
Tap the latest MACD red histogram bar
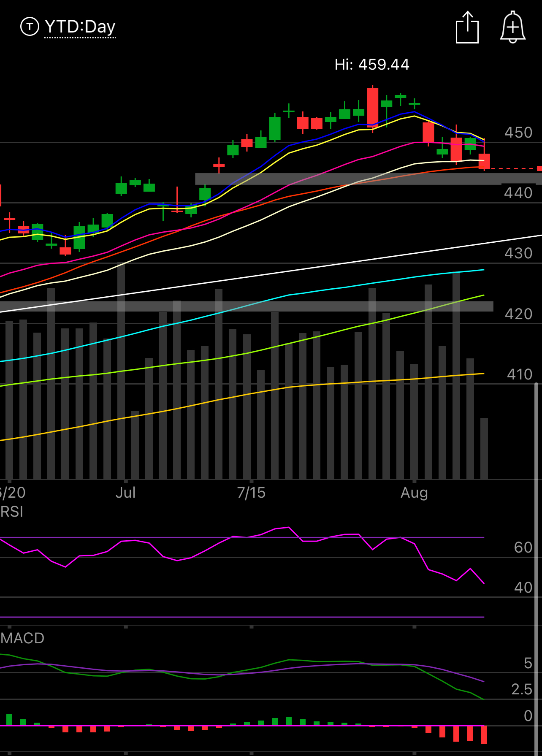(x=484, y=734)
